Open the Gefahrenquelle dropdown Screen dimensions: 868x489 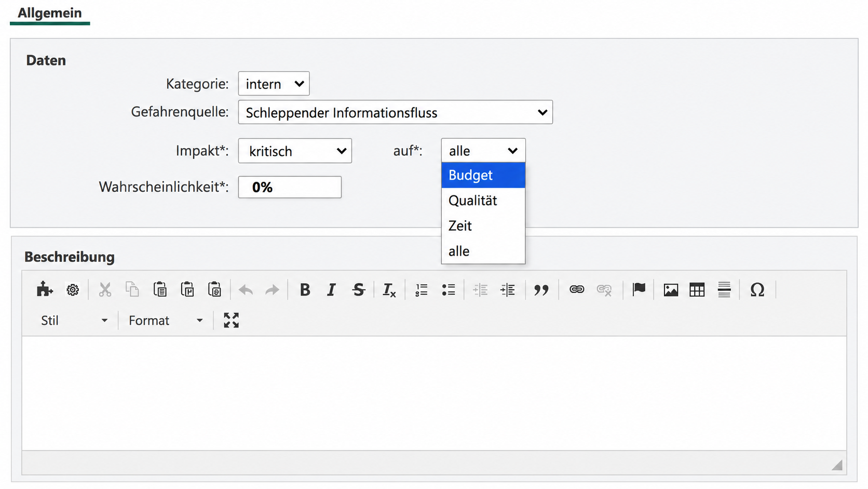(x=395, y=112)
